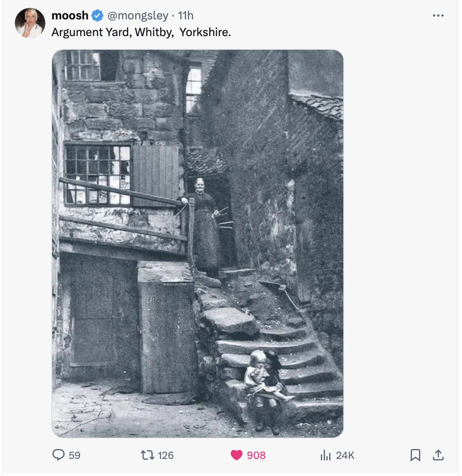Bookmark this Argument Yard tweet
The width and height of the screenshot is (462, 476).
pyautogui.click(x=415, y=455)
